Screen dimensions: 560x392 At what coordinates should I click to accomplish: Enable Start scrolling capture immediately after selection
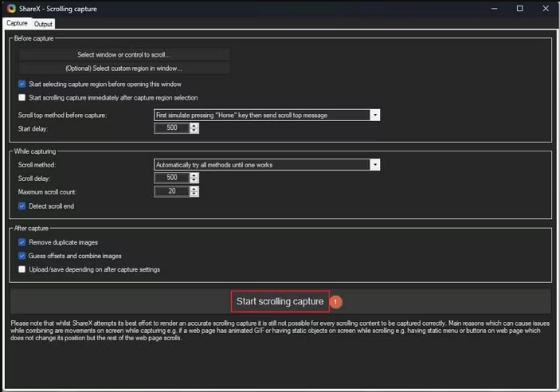click(22, 97)
